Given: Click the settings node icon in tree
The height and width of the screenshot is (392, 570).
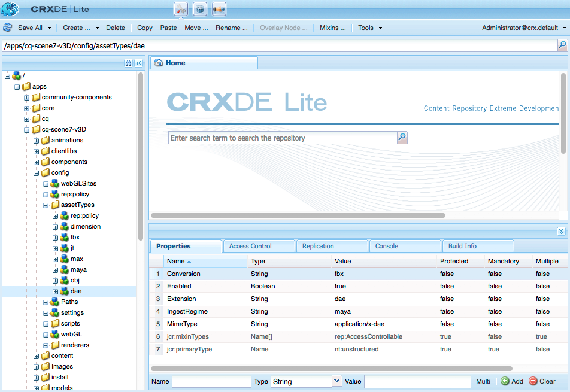Looking at the screenshot, I should click(55, 312).
